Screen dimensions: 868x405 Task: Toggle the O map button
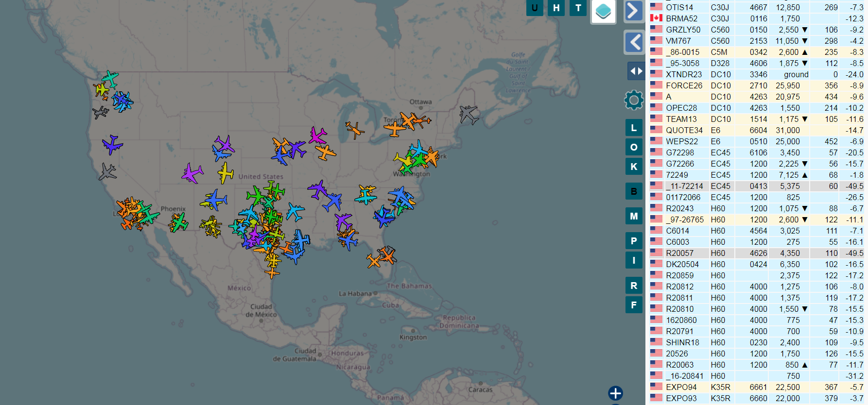coord(634,147)
